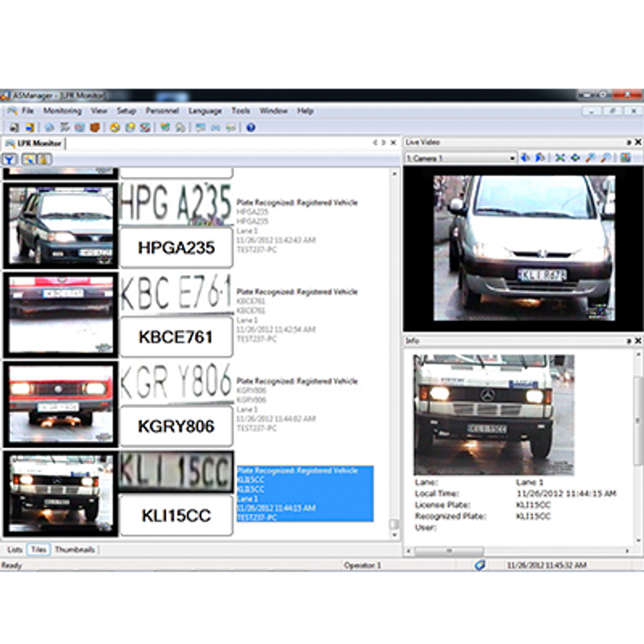The height and width of the screenshot is (644, 644).
Task: Click the left tab-scroll arrow of LPR Monitor
Action: [375, 143]
